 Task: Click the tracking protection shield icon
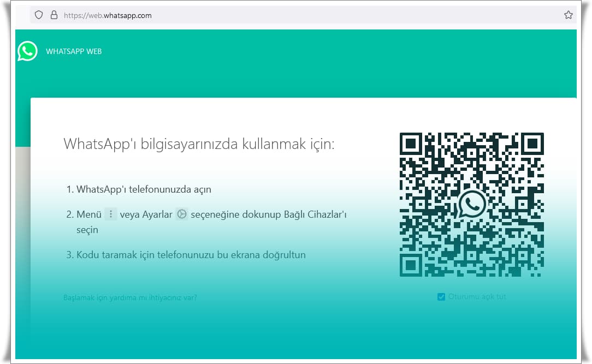coord(39,15)
